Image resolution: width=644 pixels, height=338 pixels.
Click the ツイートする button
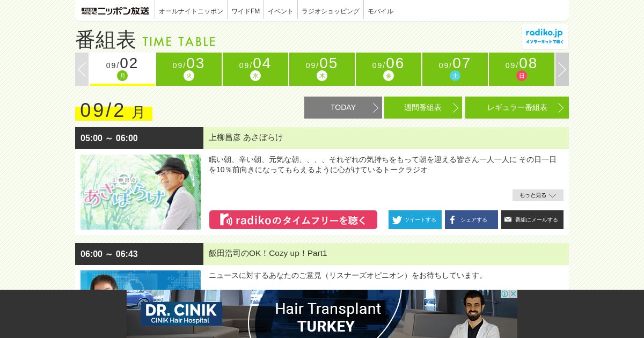(415, 220)
